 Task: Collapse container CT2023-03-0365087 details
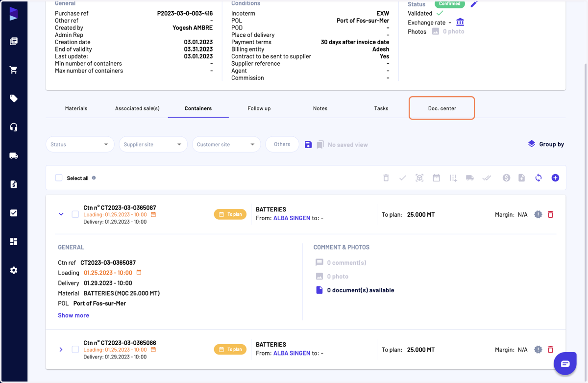coord(61,214)
